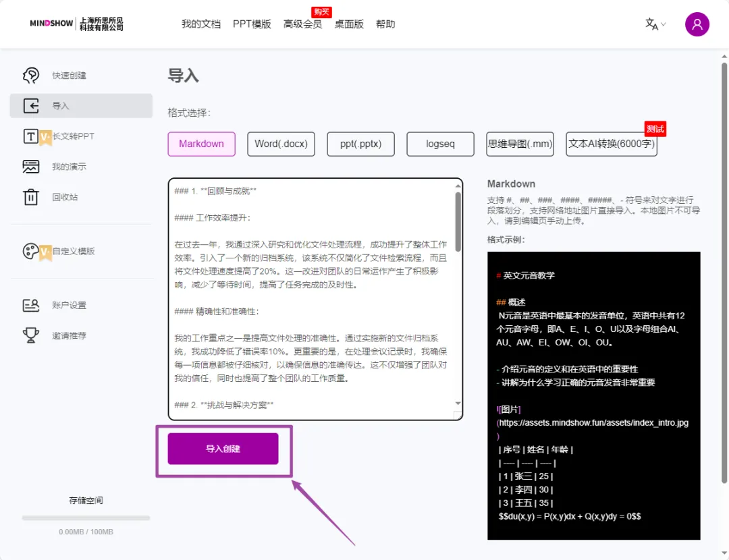Click the black markdown example code block
This screenshot has height=560, width=729.
[594, 395]
